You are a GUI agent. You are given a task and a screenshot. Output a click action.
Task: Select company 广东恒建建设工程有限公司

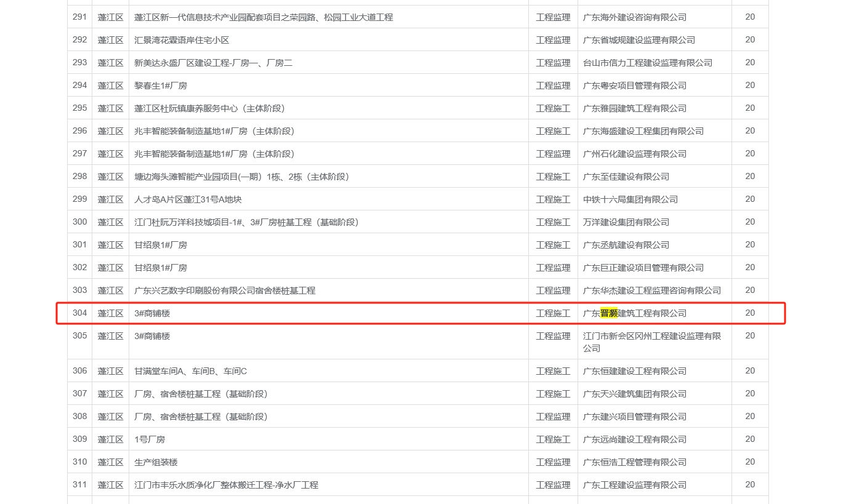click(635, 371)
